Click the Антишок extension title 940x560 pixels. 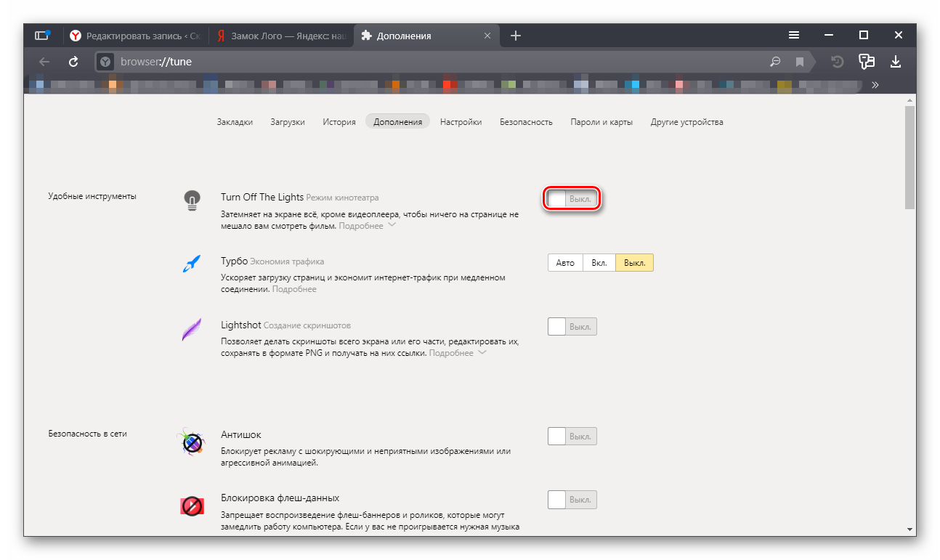click(241, 435)
